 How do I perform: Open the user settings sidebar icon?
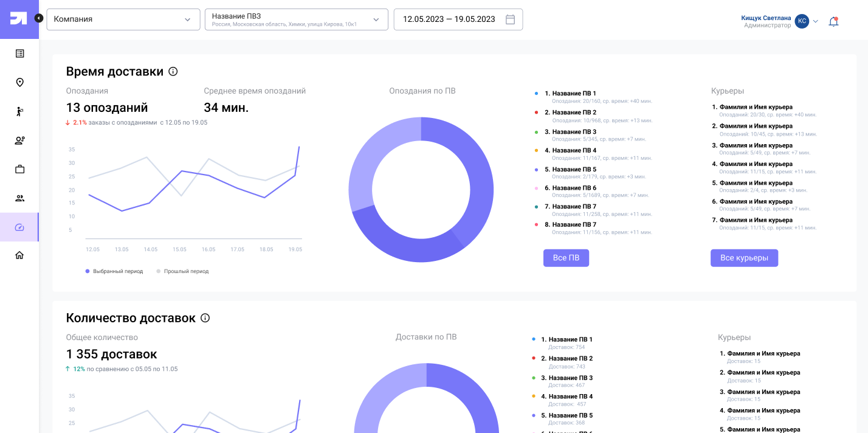19,140
